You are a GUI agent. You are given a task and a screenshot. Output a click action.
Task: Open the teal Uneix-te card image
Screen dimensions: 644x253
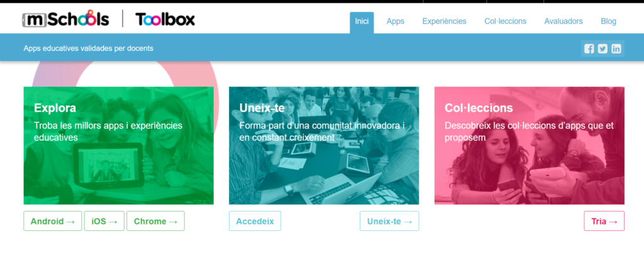[x=324, y=146]
